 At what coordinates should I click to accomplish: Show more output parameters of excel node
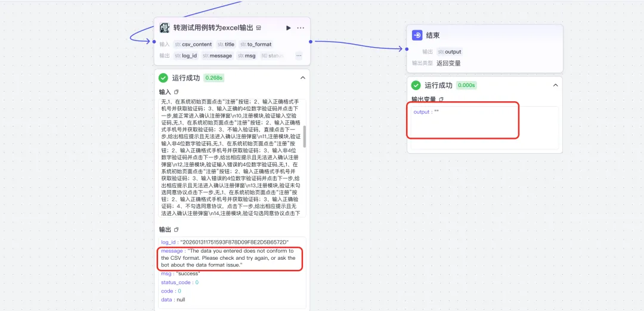[x=299, y=55]
